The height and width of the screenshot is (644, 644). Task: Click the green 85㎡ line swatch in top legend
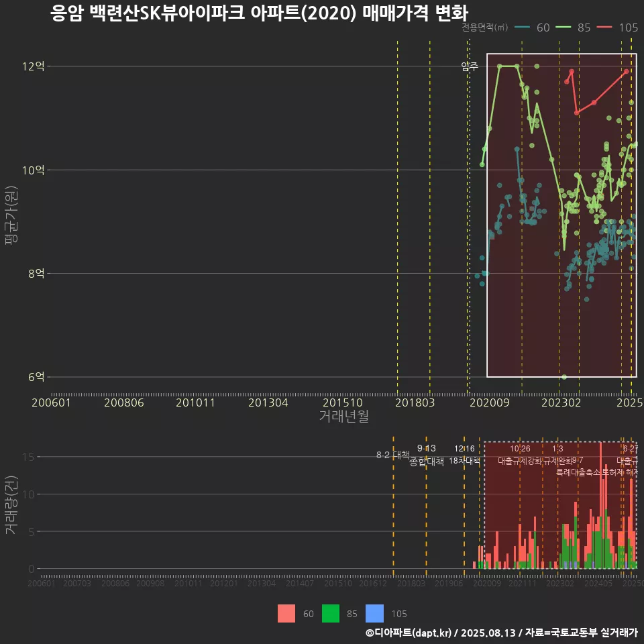[563, 28]
